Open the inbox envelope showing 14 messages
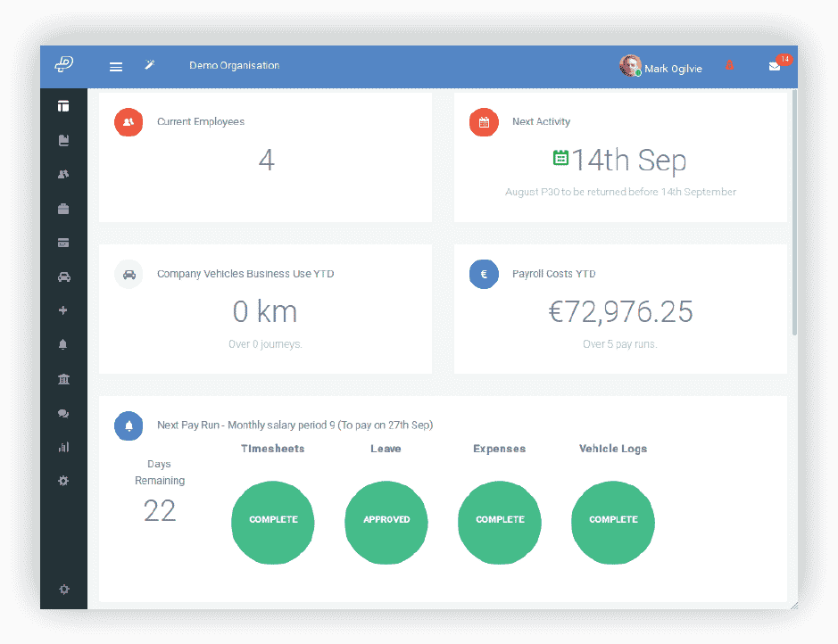This screenshot has height=644, width=838. 776,66
